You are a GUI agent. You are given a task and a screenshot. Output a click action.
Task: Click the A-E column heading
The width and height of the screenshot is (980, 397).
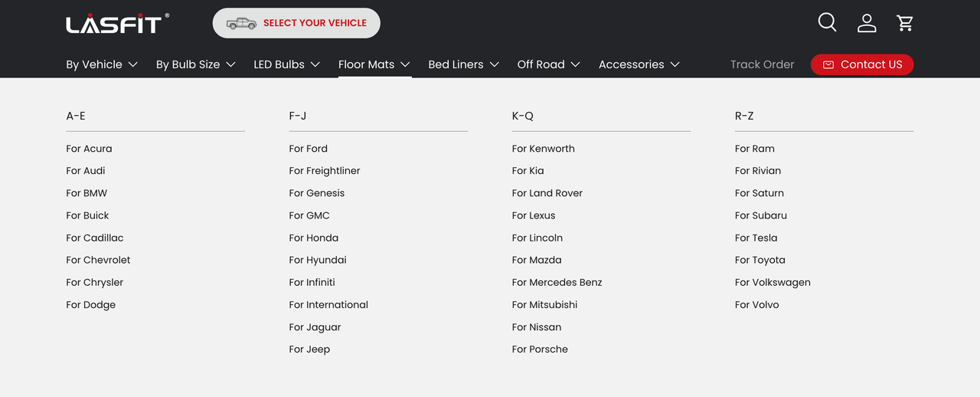[76, 116]
